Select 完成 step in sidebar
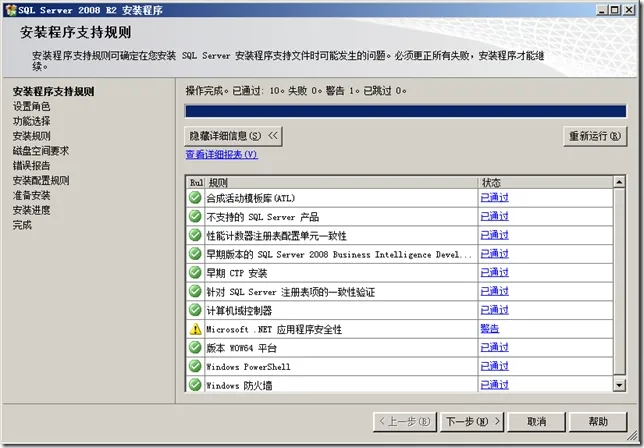644x448 pixels. pos(22,225)
